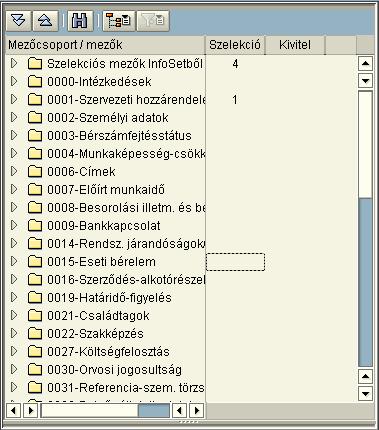
Task: Click leftmost left arrow of horizontal scrollbar
Action: (x=13, y=410)
